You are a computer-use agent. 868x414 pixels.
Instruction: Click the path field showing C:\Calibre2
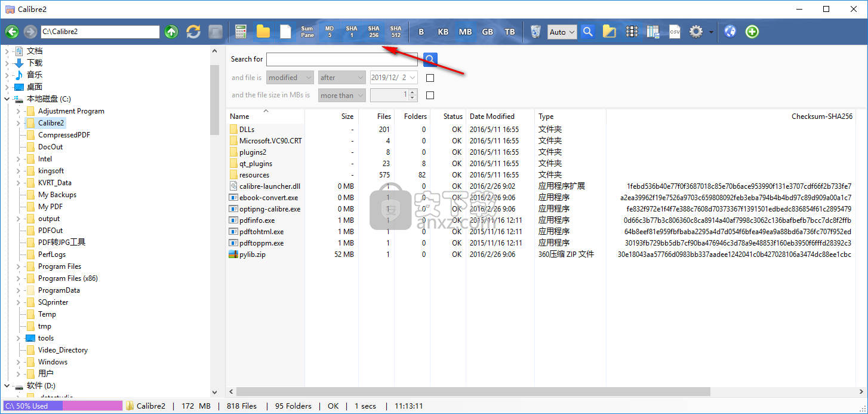tap(100, 32)
